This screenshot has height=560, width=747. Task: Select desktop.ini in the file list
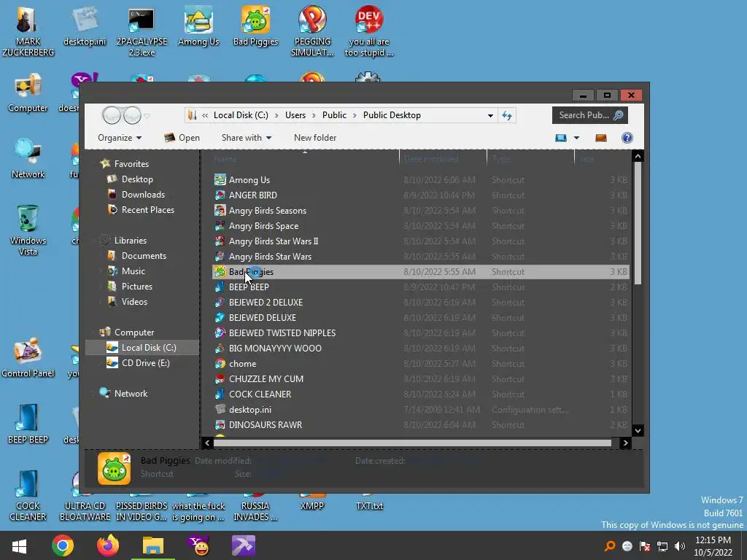pyautogui.click(x=421, y=410)
